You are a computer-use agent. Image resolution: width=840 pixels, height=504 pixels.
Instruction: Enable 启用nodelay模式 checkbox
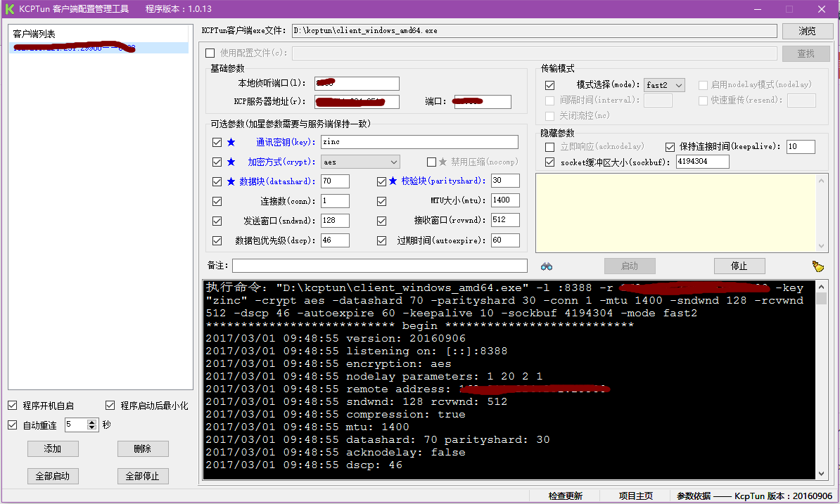704,85
